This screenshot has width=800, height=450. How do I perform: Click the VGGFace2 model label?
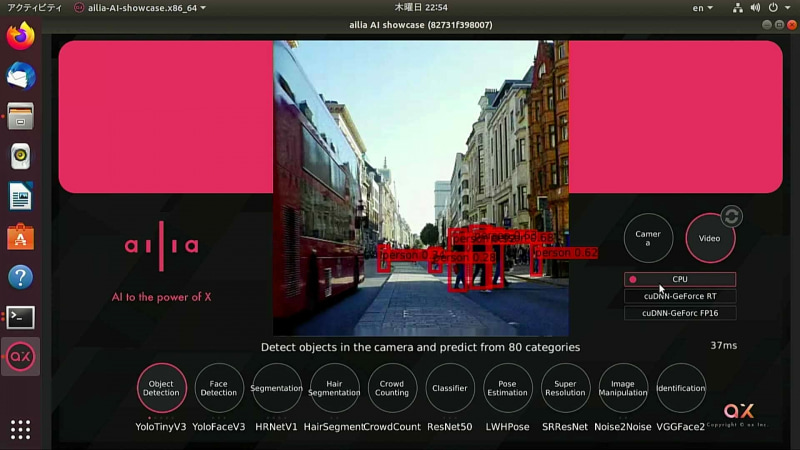pos(681,427)
